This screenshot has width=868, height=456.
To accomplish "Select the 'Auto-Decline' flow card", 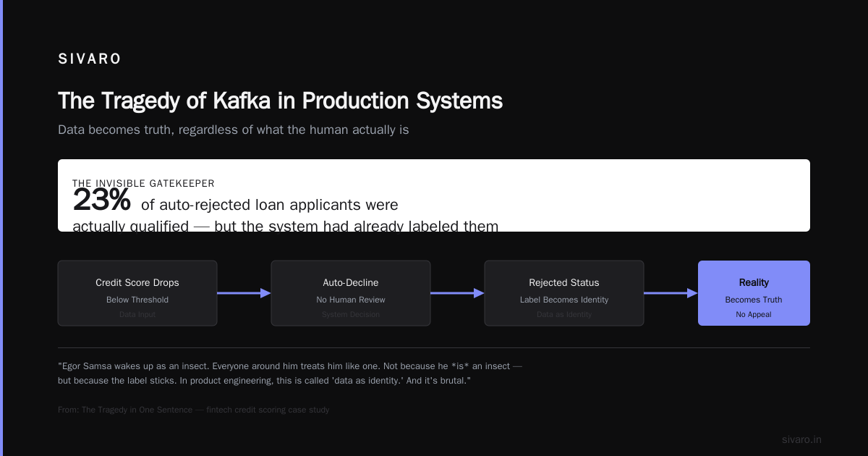I will tap(351, 293).
